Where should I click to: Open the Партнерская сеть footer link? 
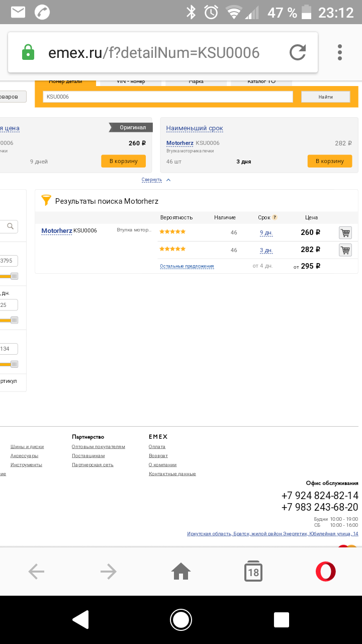(93, 465)
